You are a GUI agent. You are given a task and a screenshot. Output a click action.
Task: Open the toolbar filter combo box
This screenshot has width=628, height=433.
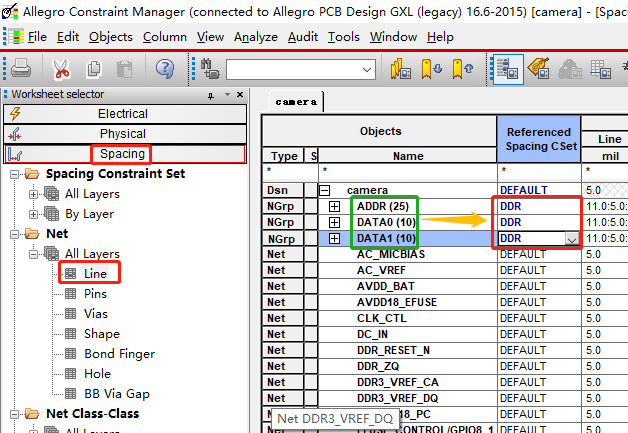(301, 70)
